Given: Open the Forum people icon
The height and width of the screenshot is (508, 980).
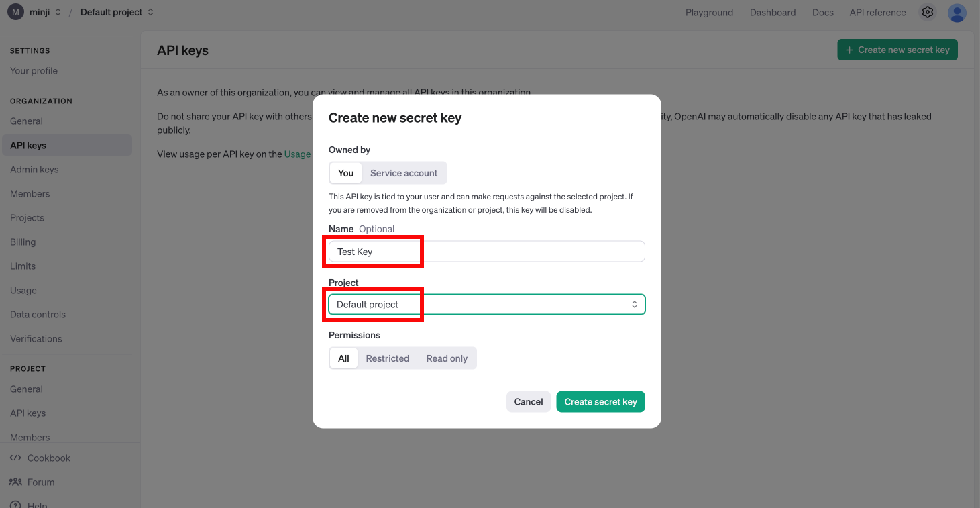Looking at the screenshot, I should click(x=15, y=482).
